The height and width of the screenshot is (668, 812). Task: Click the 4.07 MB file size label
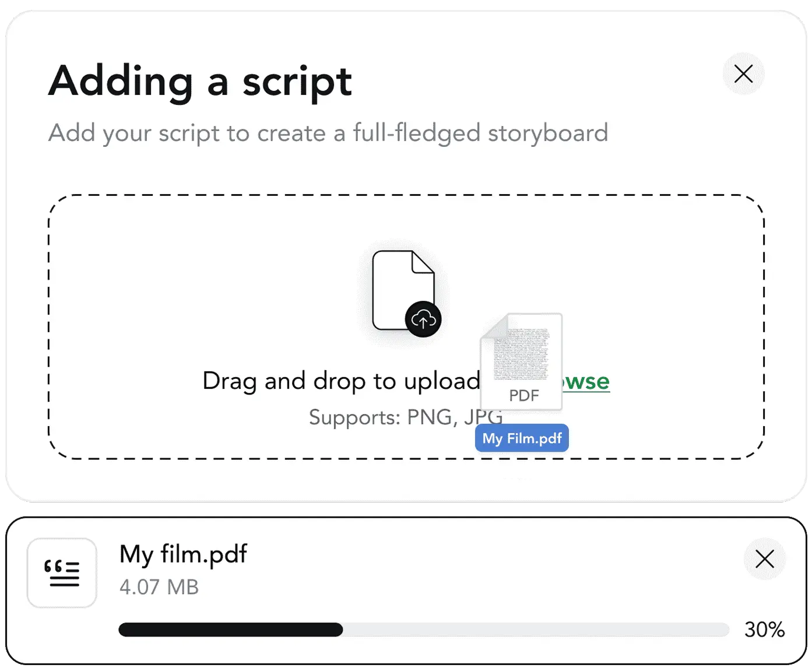[x=159, y=588]
